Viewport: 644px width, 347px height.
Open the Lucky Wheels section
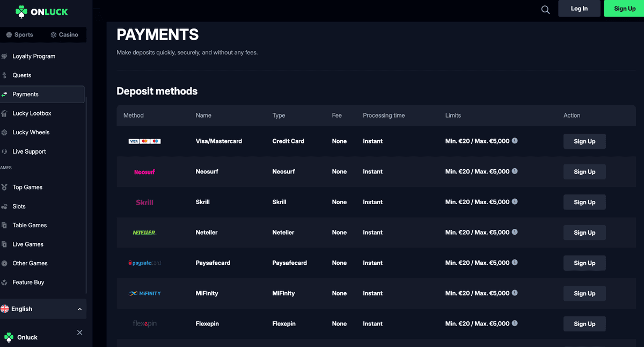pyautogui.click(x=30, y=132)
